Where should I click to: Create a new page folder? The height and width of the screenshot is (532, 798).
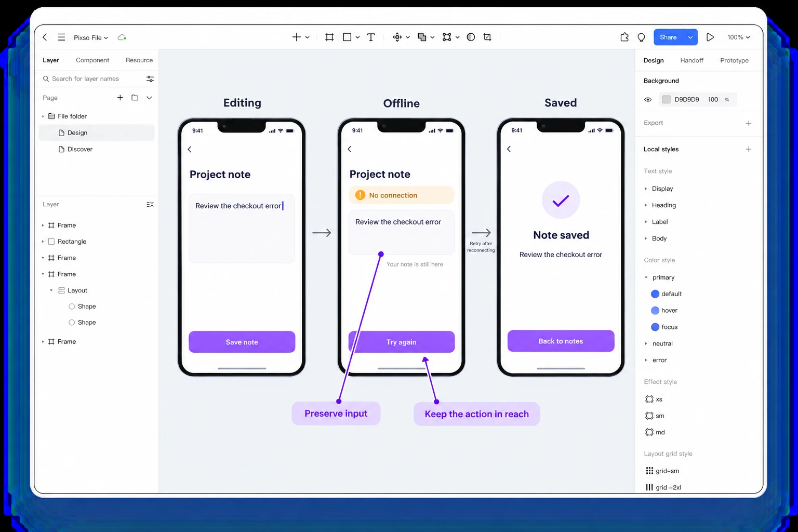pos(135,98)
